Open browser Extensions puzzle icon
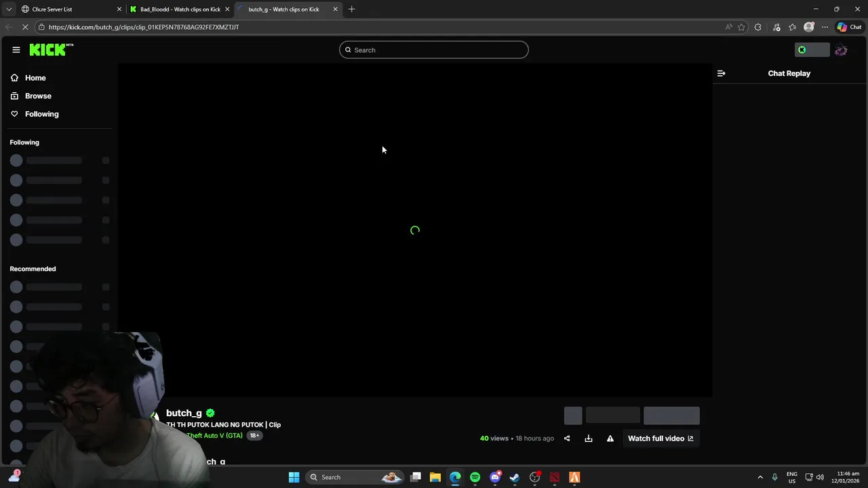This screenshot has width=868, height=488. (x=758, y=27)
